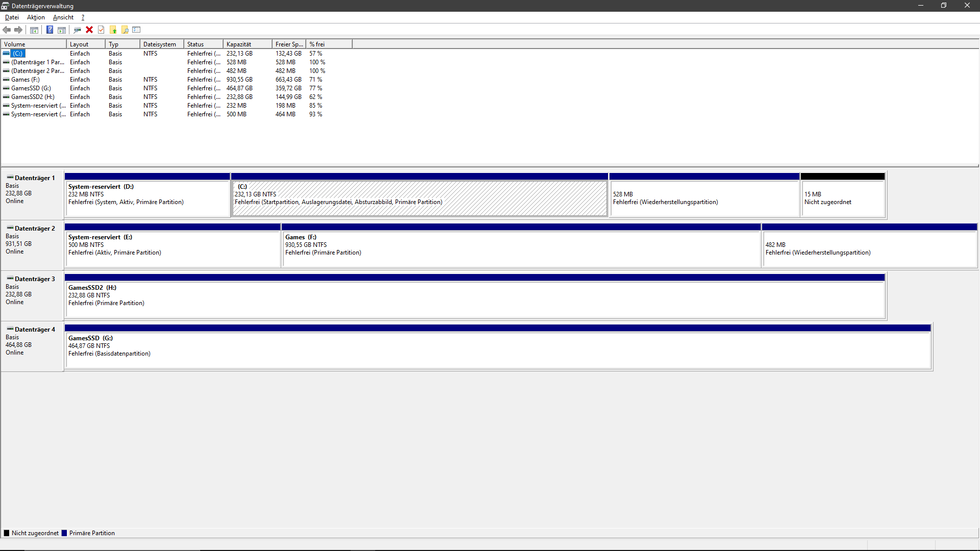Select GamesSSD2 (H:) in the volume list
Viewport: 980px width, 551px height.
coord(33,97)
